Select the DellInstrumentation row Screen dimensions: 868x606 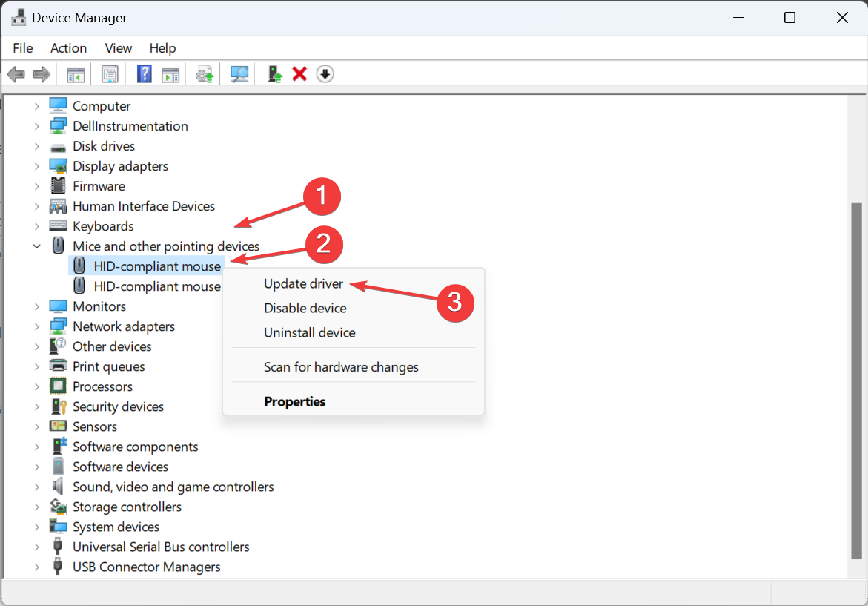click(130, 126)
